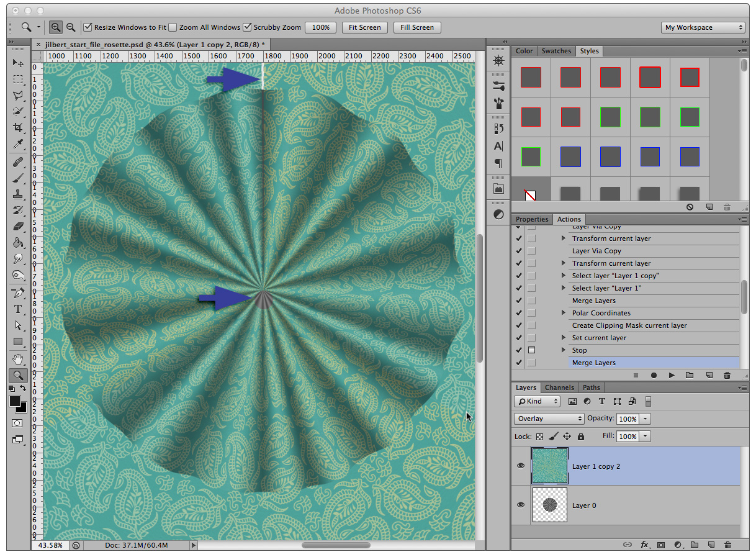The height and width of the screenshot is (557, 756).
Task: Enable Zoom All Windows checkbox
Action: tap(174, 27)
